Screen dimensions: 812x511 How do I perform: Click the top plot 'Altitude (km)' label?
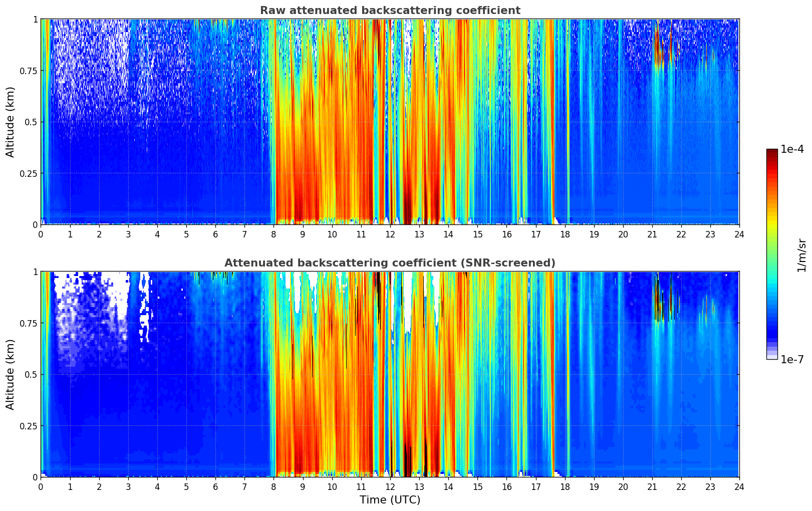(x=11, y=122)
